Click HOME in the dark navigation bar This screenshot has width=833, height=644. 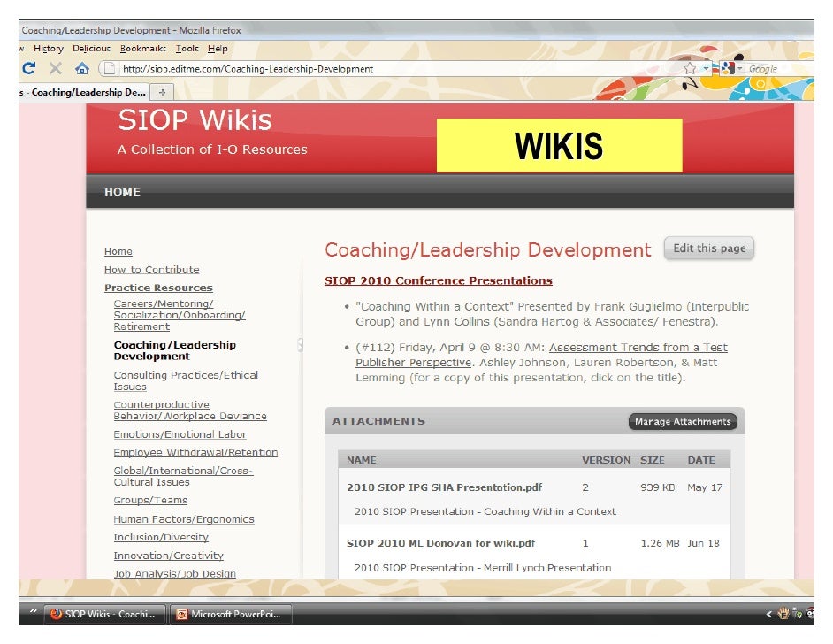click(122, 192)
